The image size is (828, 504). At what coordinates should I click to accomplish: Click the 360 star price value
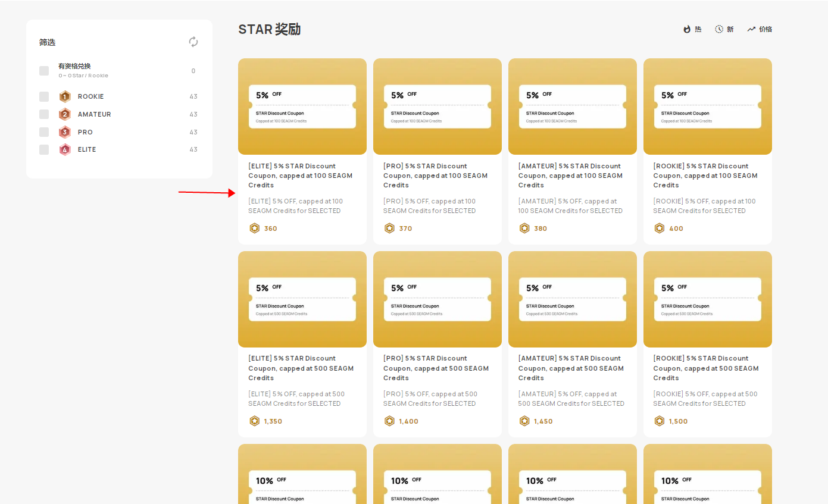click(x=271, y=228)
